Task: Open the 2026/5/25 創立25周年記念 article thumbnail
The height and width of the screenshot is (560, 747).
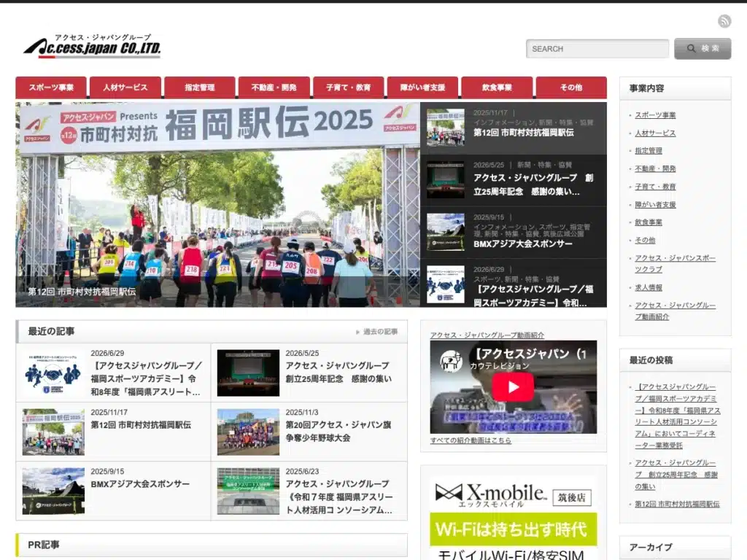Action: tap(248, 373)
